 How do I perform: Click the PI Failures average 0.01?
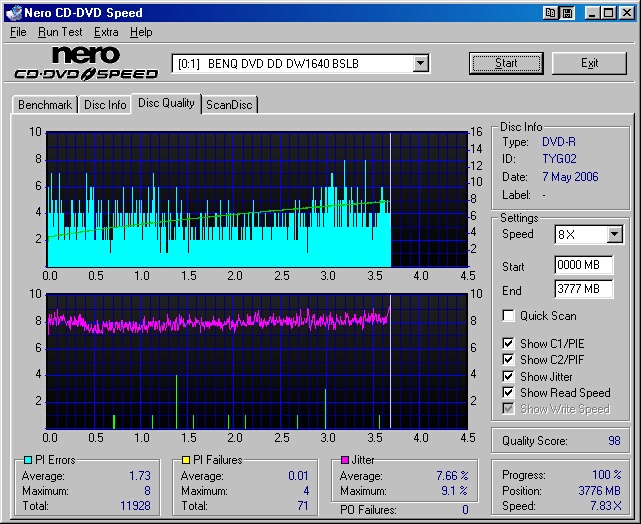pos(298,476)
